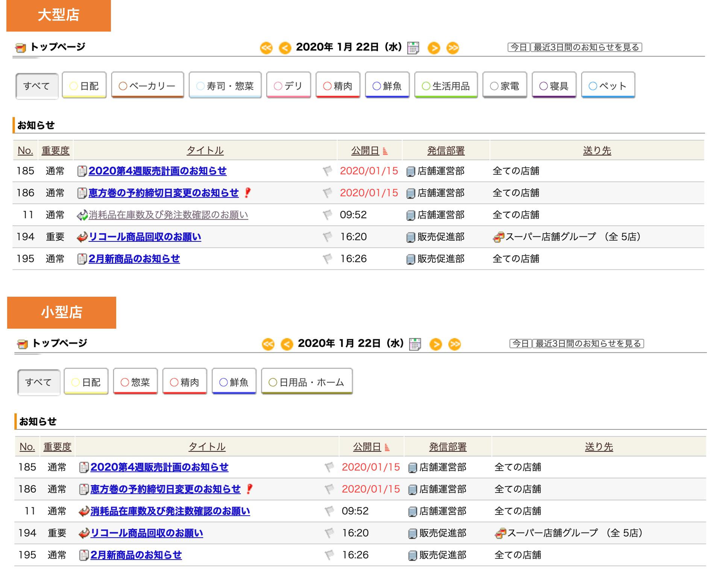Select 寿司・惣菜 category filter
The width and height of the screenshot is (728, 578).
225,86
